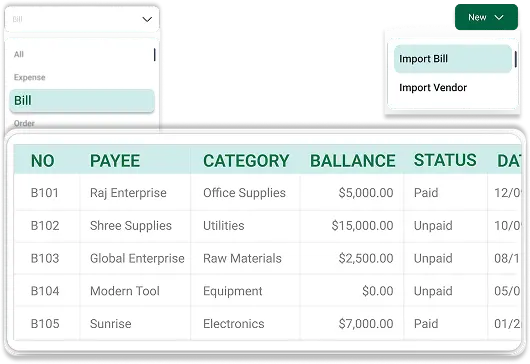The image size is (530, 364).
Task: Click the Unpaid status for B103
Action: pyautogui.click(x=433, y=259)
